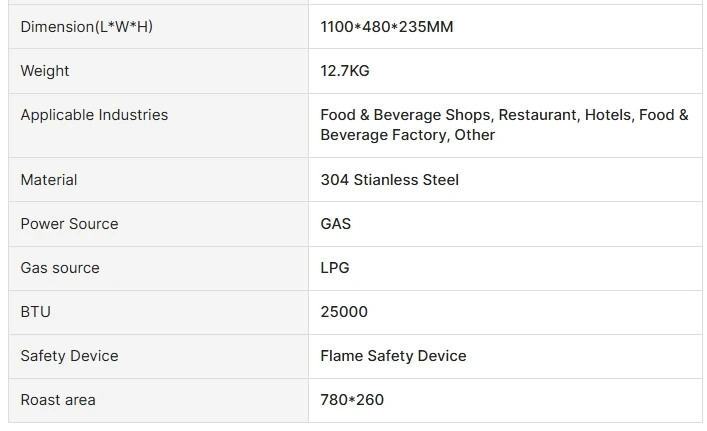Image resolution: width=707 pixels, height=431 pixels.
Task: Click the Dimension(L*W*H) label cell
Action: (87, 27)
